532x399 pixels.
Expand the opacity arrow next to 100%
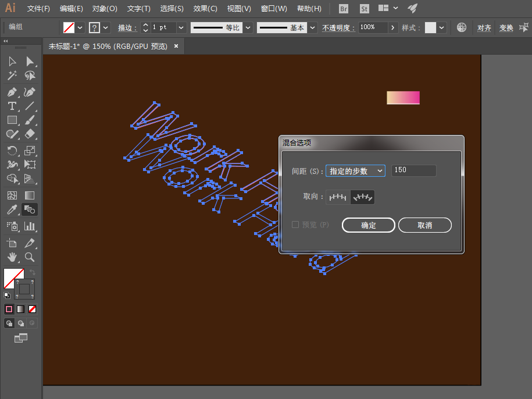click(392, 28)
